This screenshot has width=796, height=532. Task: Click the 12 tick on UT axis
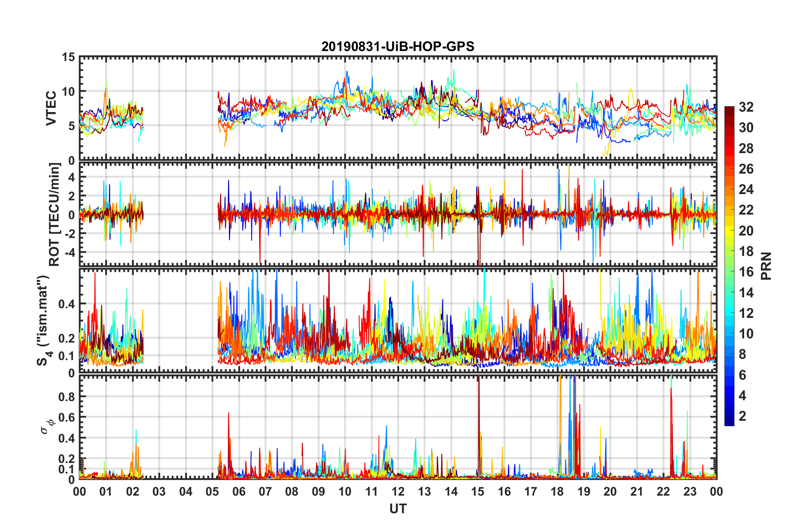[x=398, y=491]
